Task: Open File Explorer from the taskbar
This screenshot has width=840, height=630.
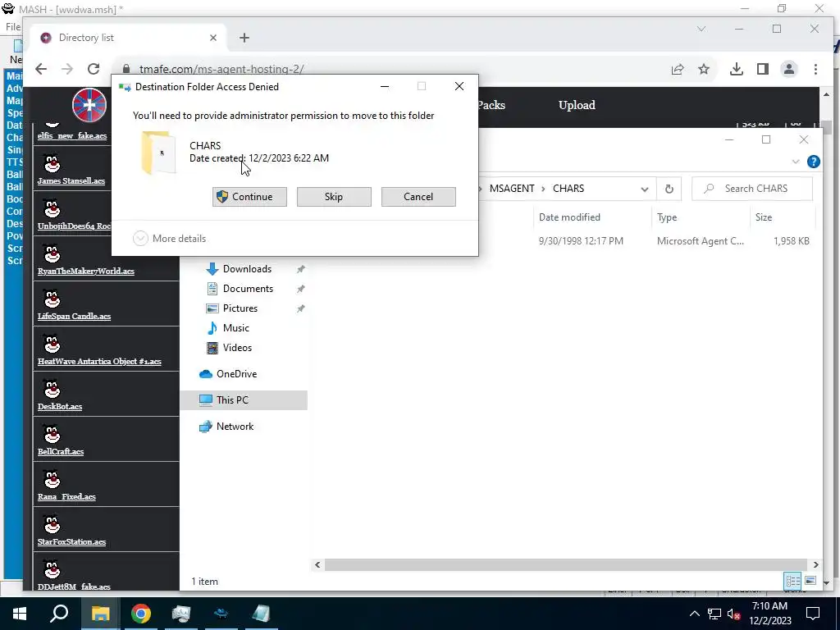Action: coord(101,614)
